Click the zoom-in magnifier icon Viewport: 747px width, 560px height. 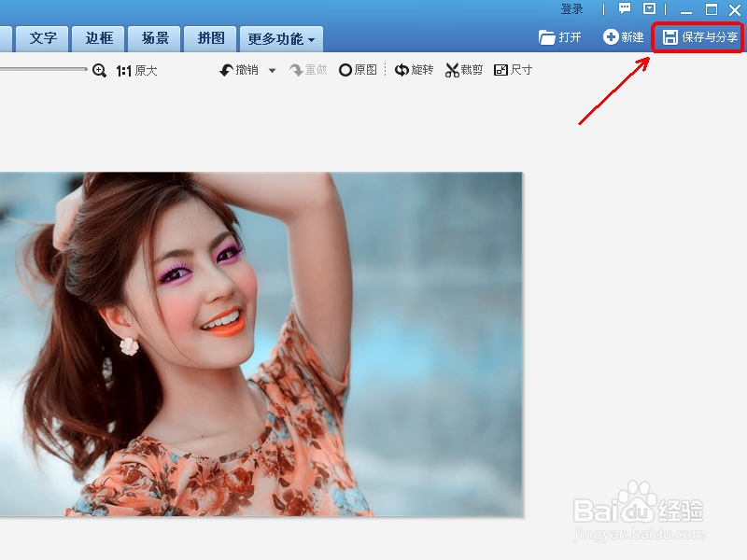[x=99, y=71]
